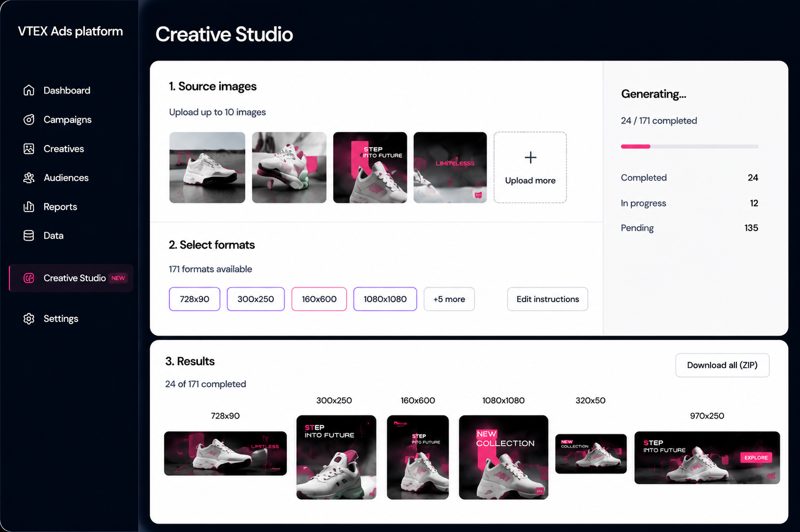This screenshot has width=800, height=532.
Task: Click the 'In progress' label
Action: tap(643, 203)
